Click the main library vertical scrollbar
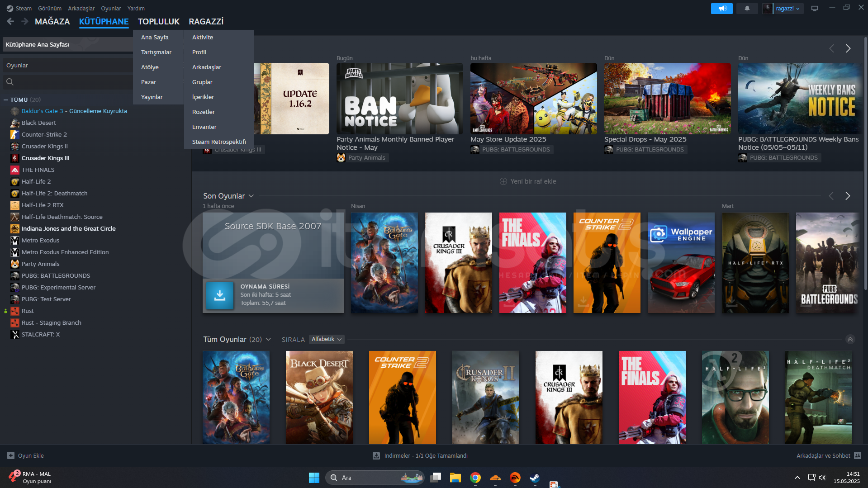 click(x=865, y=163)
